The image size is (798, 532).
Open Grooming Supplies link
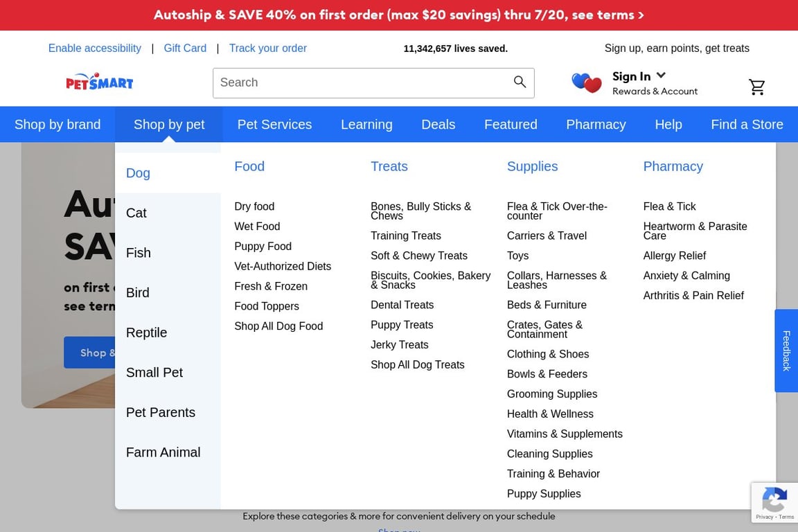pyautogui.click(x=551, y=394)
